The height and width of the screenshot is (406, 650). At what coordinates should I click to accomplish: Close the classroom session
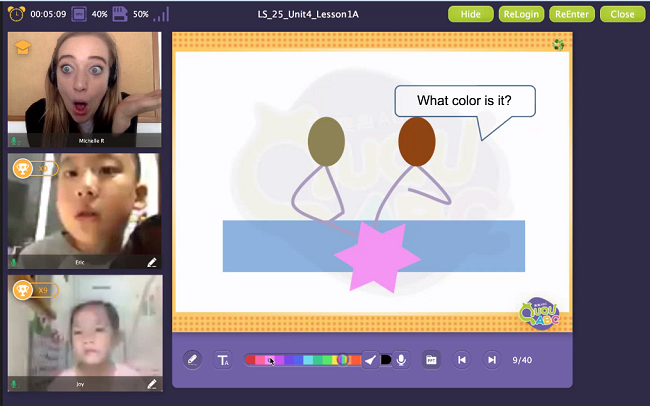coord(622,14)
